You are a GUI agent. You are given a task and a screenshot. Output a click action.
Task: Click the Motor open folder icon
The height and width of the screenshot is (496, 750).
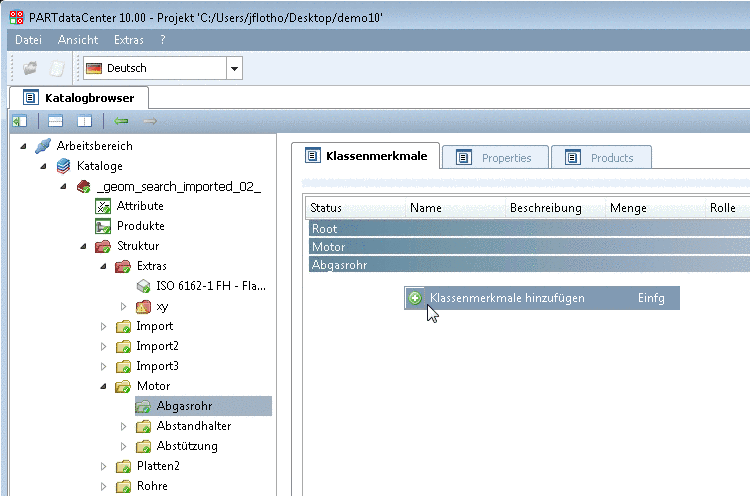tap(123, 386)
